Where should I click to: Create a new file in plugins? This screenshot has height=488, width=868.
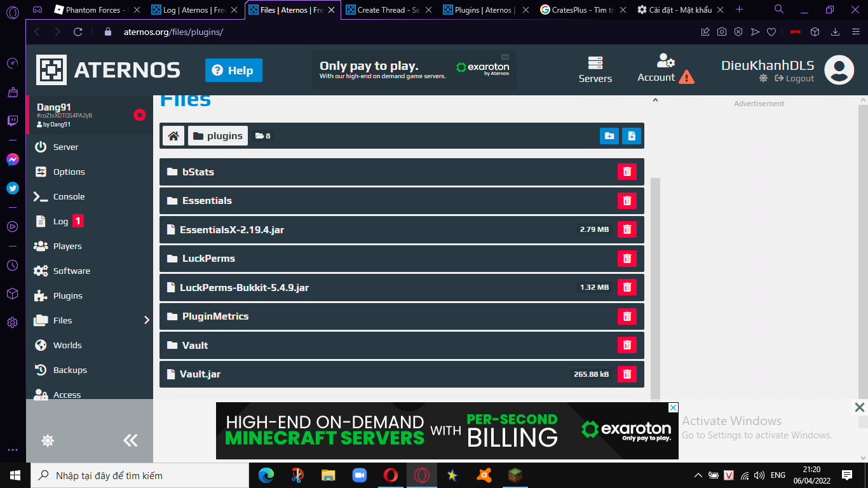pyautogui.click(x=632, y=135)
